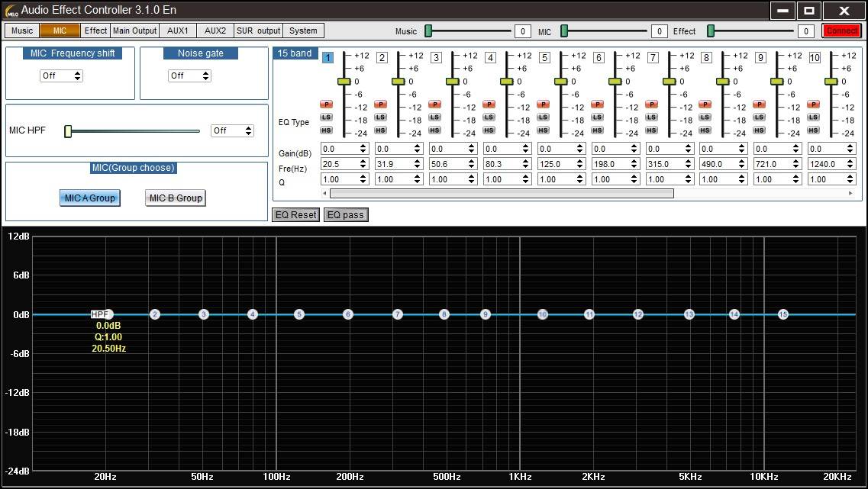
Task: Adjust the MIC HPF Off selector
Action: pyautogui.click(x=232, y=130)
